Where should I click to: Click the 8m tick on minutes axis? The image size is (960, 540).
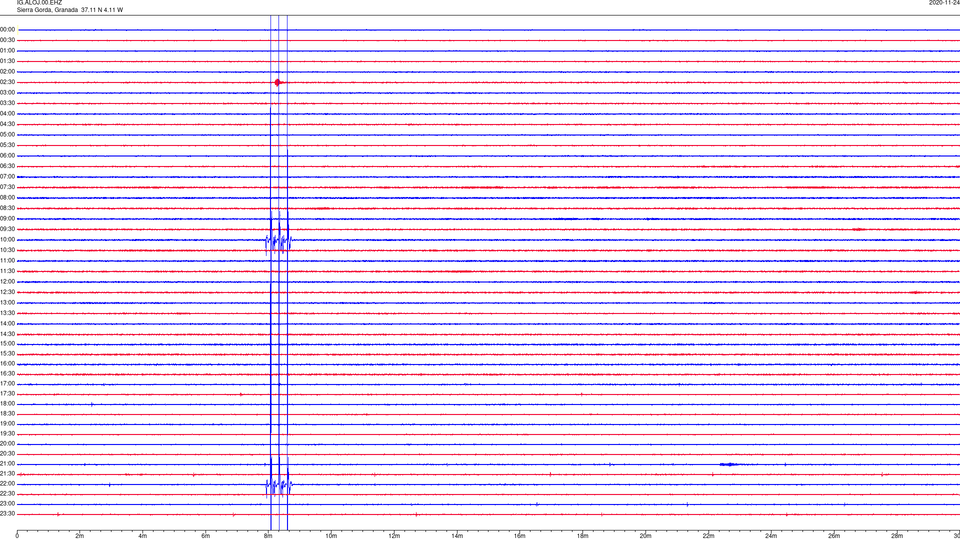tap(268, 536)
